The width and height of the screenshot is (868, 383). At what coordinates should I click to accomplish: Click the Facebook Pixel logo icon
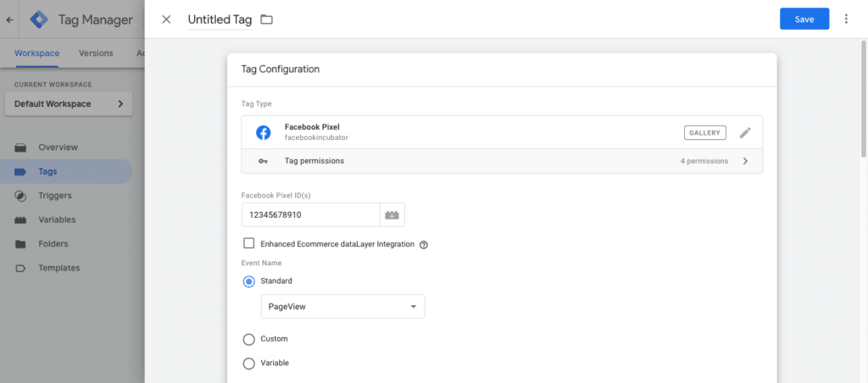click(x=263, y=133)
